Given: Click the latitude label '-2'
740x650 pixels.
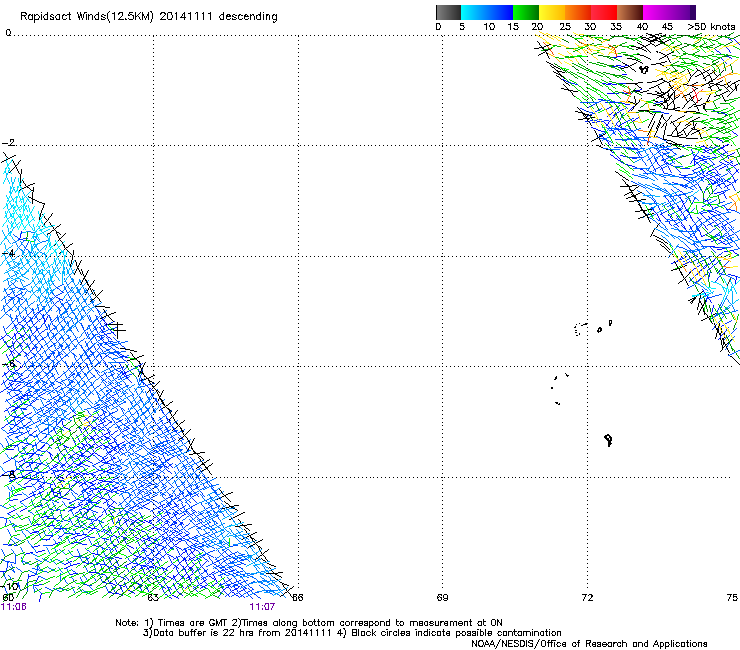Looking at the screenshot, I should point(8,143).
